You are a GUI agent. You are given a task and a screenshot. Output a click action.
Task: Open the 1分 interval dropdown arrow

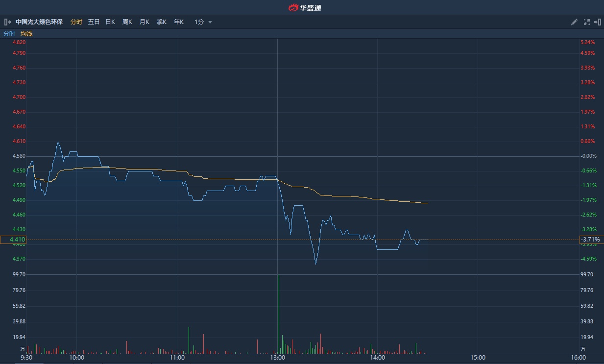coord(210,22)
